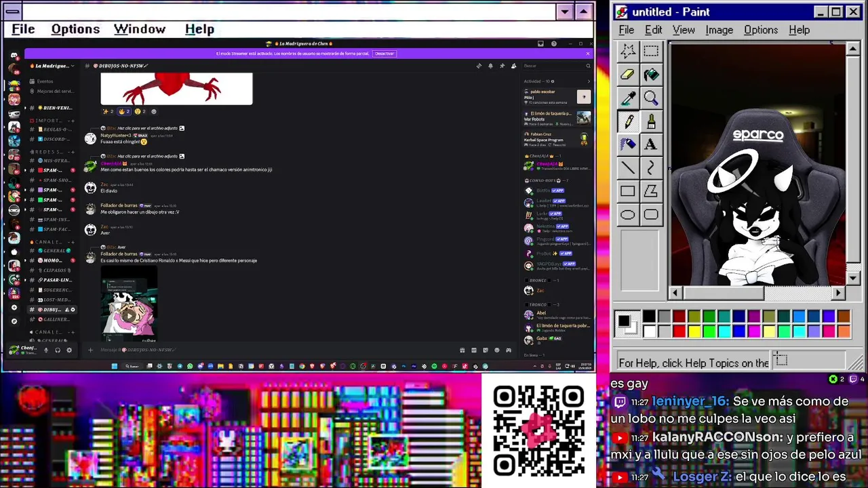Open the Options menu in Paint
Image resolution: width=868 pixels, height=488 pixels.
tap(761, 30)
